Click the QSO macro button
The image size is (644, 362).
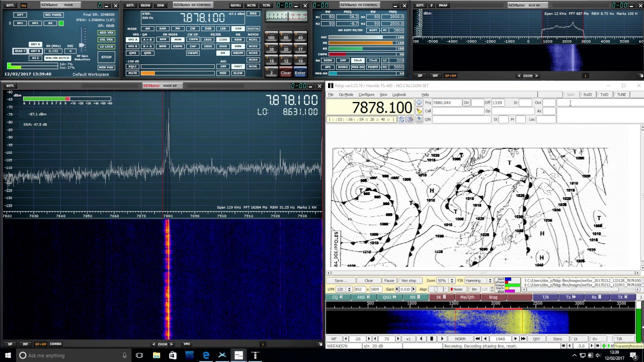(x=389, y=297)
